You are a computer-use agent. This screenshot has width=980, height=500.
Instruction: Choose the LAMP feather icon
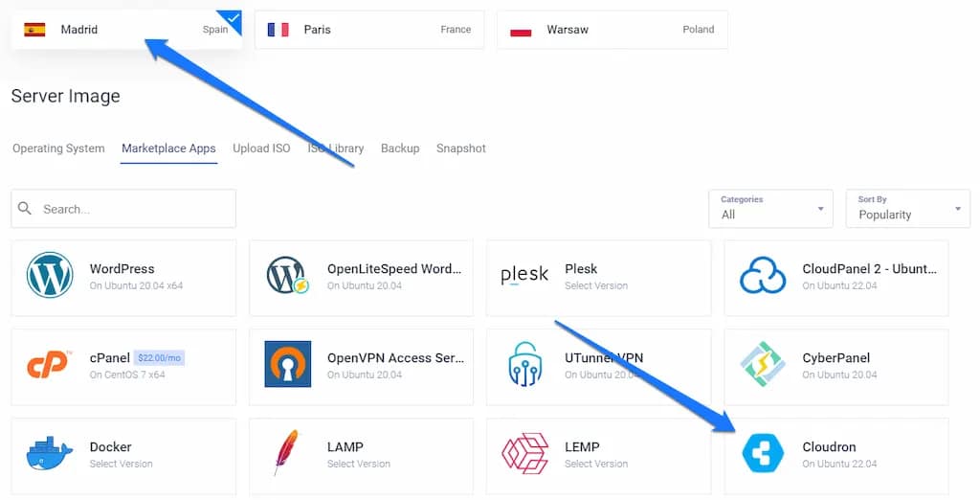pos(287,453)
